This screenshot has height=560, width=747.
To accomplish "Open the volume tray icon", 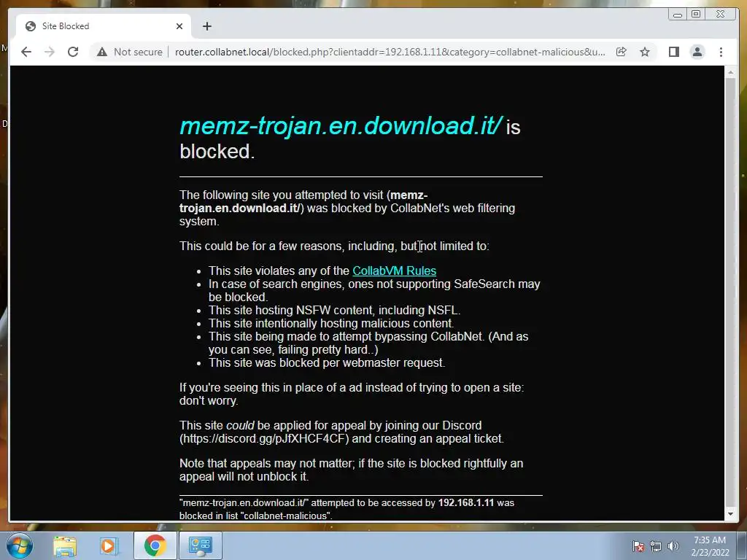I will tap(673, 546).
